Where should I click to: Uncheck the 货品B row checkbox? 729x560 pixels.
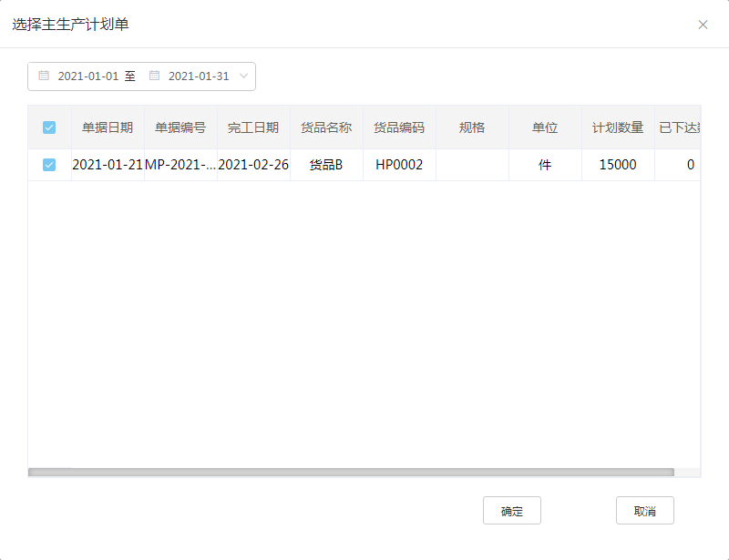coord(49,165)
